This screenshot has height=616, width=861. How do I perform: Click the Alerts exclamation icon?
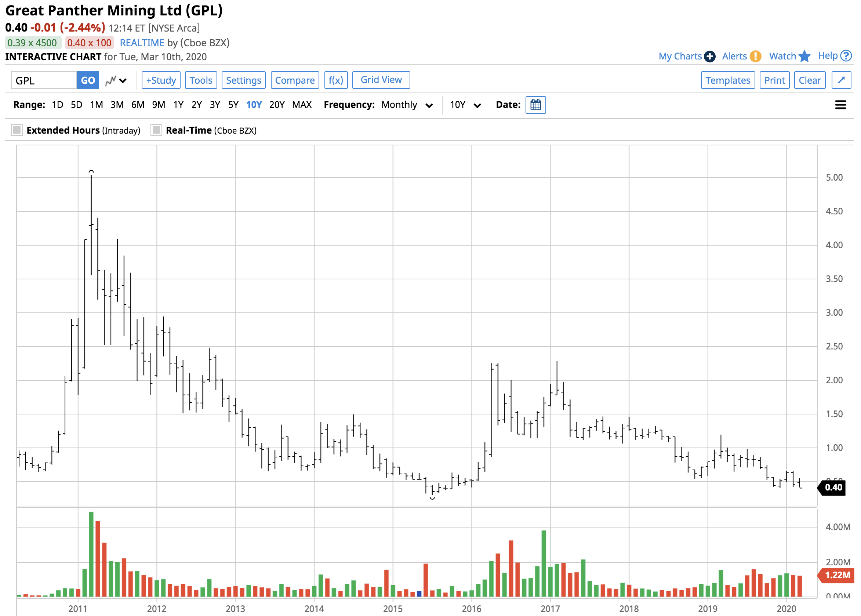(x=755, y=57)
